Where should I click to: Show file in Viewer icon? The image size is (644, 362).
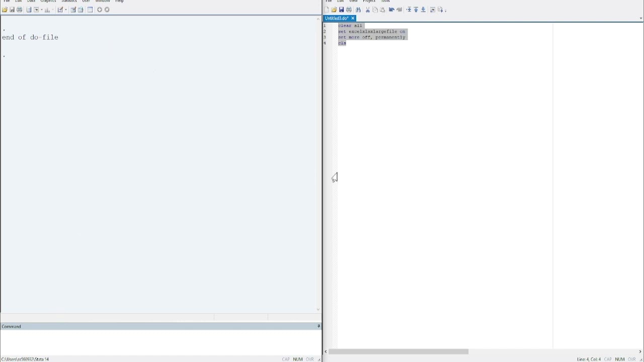[433, 10]
